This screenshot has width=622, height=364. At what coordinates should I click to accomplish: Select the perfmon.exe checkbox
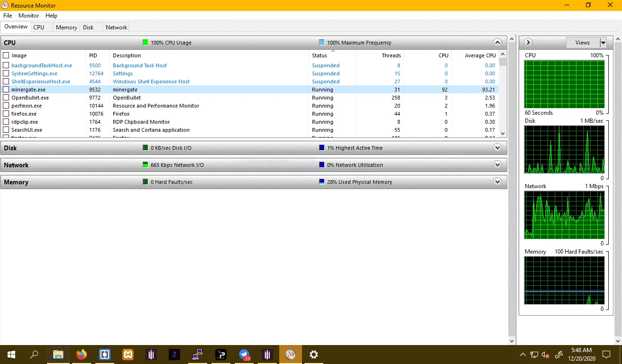coord(6,106)
